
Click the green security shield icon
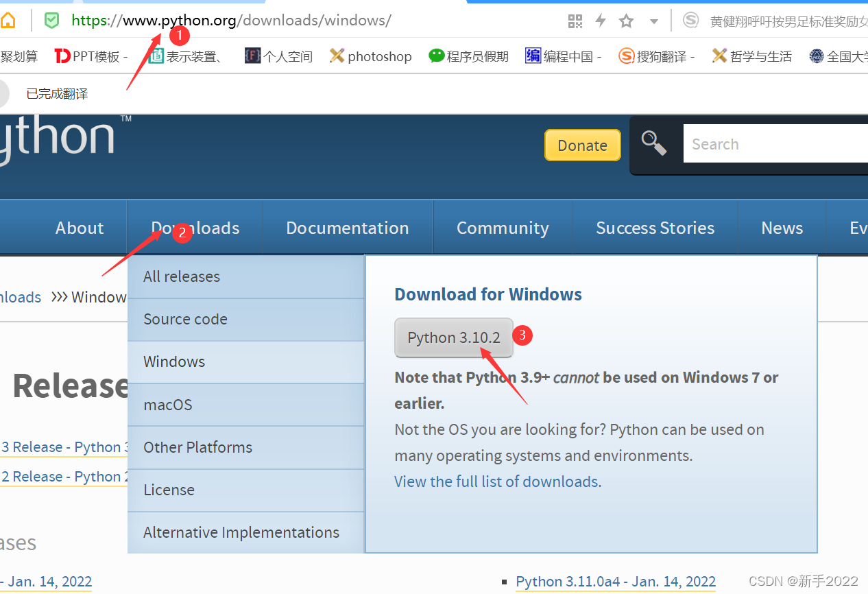pyautogui.click(x=51, y=21)
